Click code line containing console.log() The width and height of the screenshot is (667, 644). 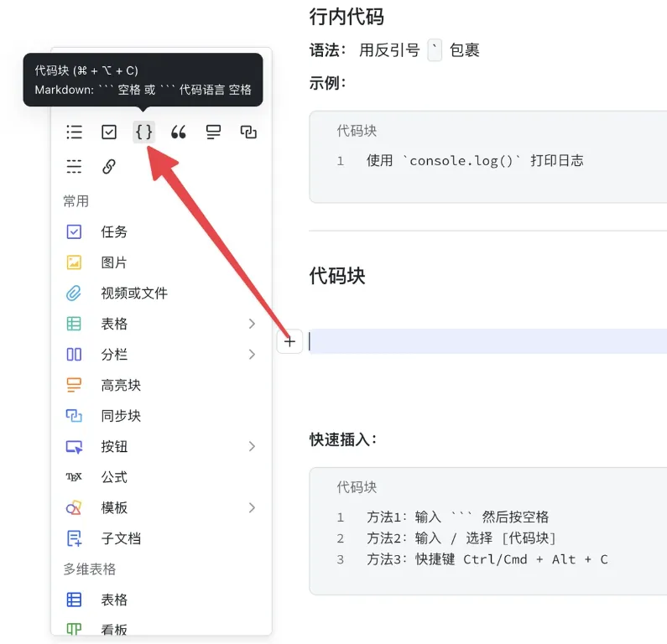pyautogui.click(x=475, y=161)
